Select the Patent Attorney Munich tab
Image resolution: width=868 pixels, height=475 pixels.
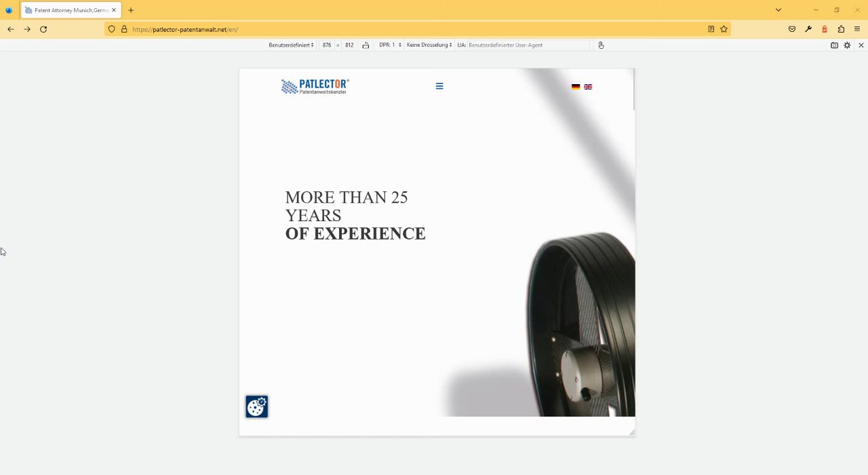pos(71,10)
